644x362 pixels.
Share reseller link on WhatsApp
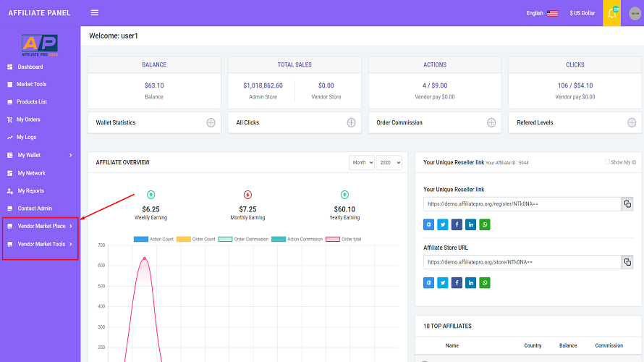[485, 224]
